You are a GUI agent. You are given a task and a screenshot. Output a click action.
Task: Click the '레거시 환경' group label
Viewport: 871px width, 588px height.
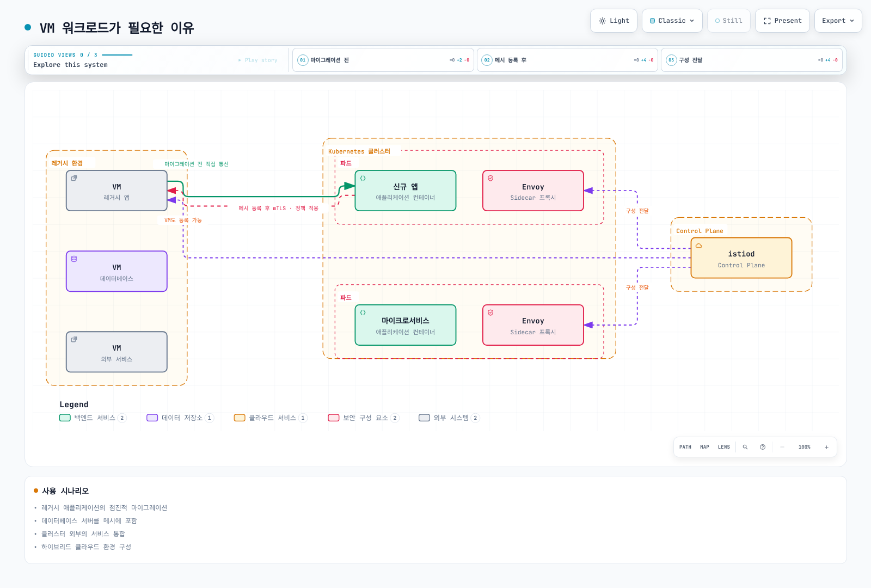(x=67, y=163)
